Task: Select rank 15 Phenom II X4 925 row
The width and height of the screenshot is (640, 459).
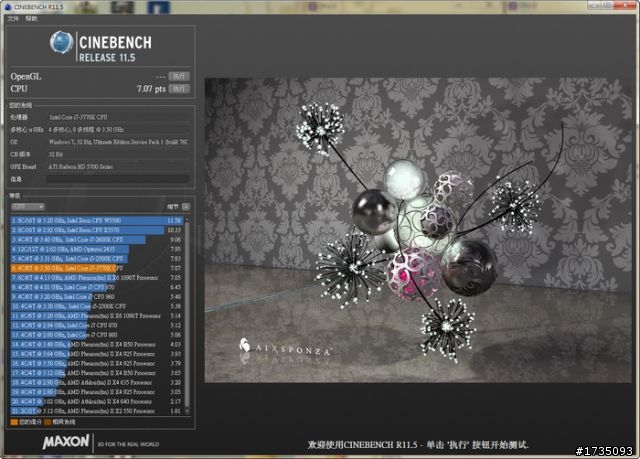Action: pos(97,354)
